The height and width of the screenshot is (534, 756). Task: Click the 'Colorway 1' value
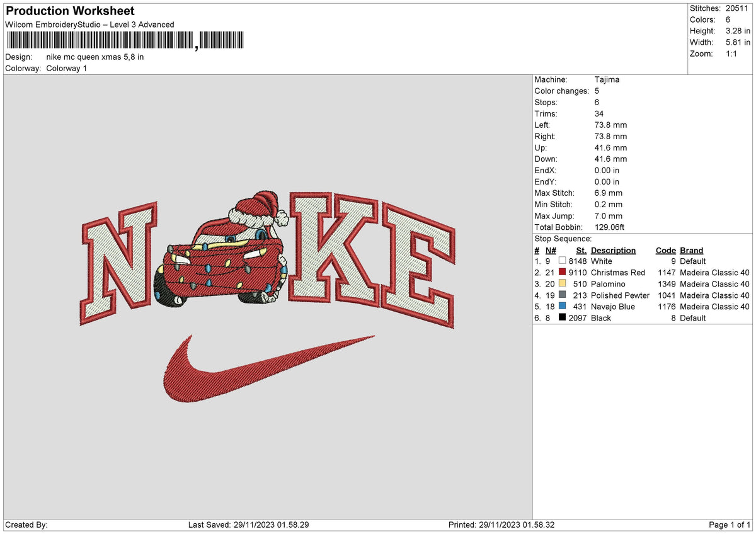coord(66,68)
